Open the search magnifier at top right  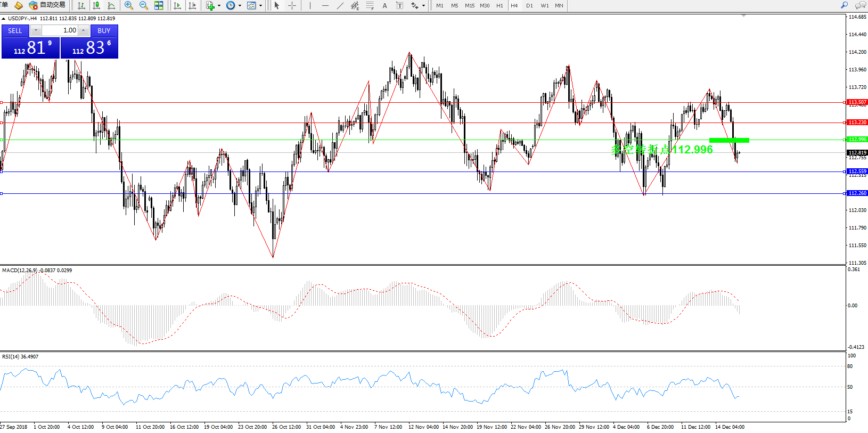pyautogui.click(x=844, y=5)
